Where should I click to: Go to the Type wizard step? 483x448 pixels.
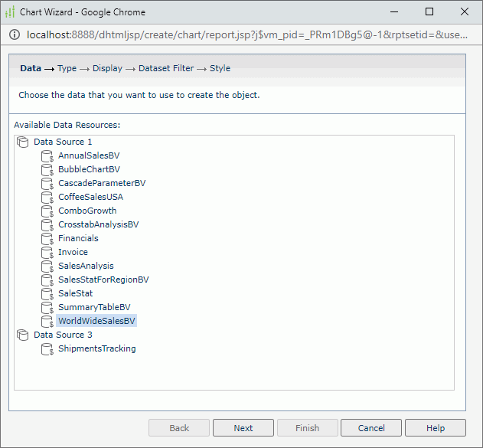67,68
